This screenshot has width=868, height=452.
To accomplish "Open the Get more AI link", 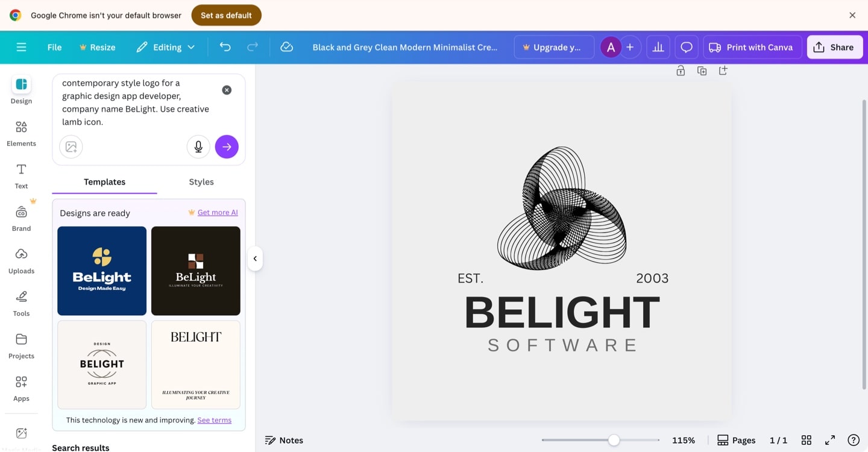I will coord(217,212).
